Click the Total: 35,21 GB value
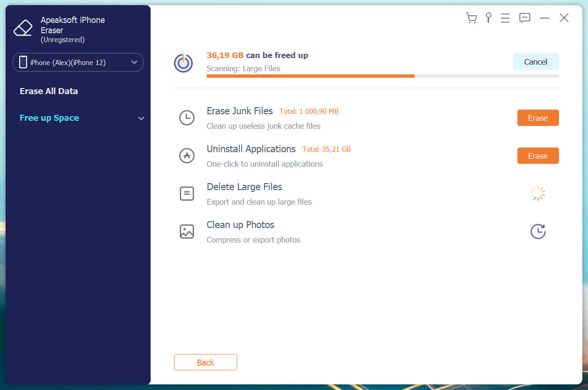 [327, 149]
